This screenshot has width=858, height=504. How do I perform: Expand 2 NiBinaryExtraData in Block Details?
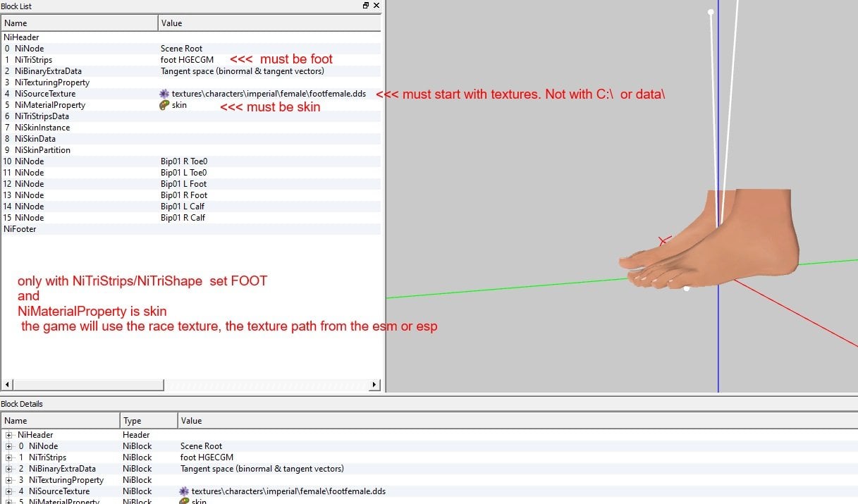(x=9, y=469)
